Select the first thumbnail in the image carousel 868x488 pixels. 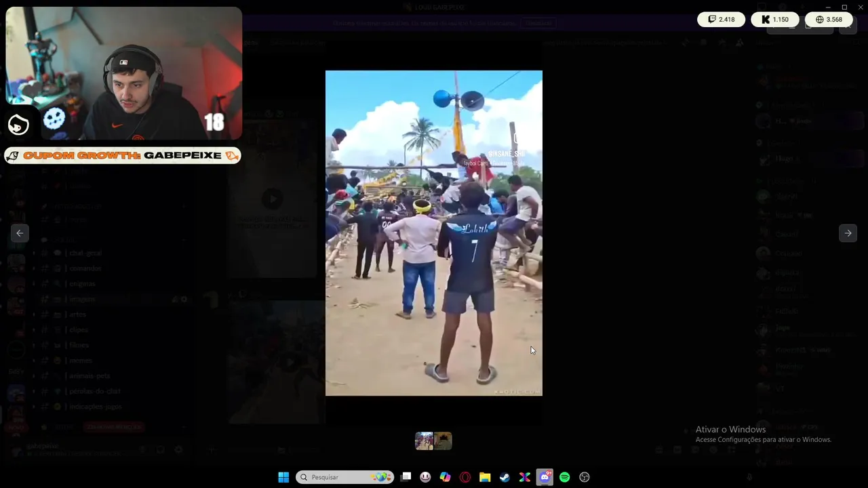coord(425,441)
